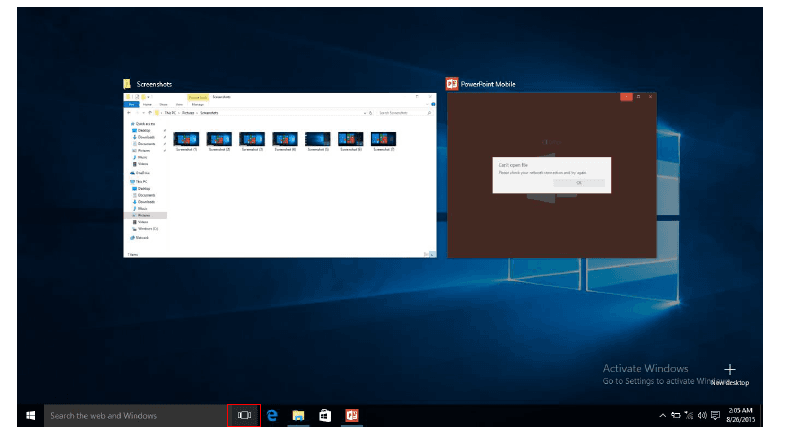Click the network icon in system tray
Viewport: 785px width, 448px height.
689,415
